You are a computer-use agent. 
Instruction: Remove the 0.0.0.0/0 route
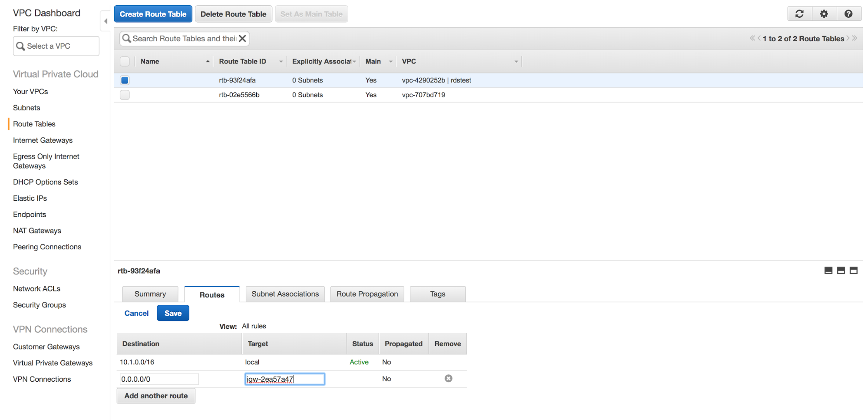coord(448,378)
